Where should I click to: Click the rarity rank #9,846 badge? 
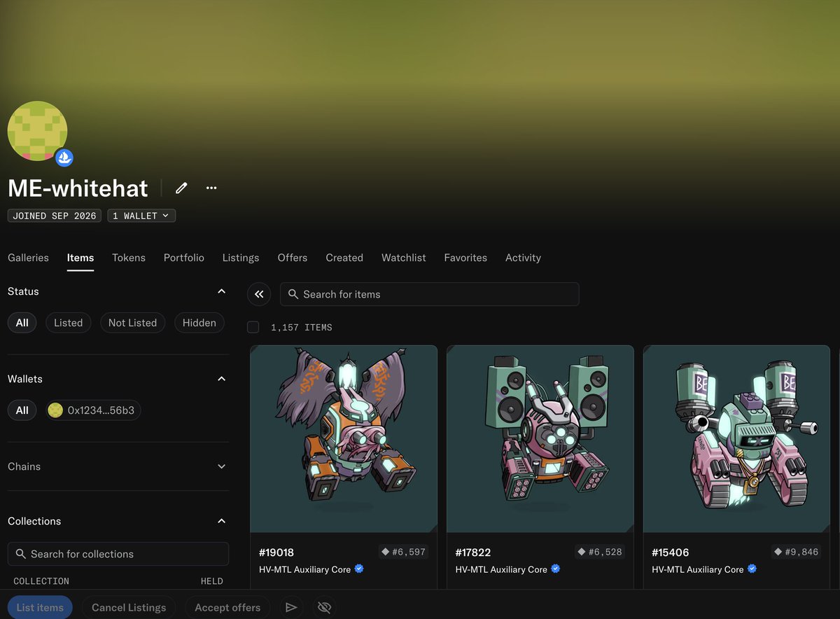797,552
